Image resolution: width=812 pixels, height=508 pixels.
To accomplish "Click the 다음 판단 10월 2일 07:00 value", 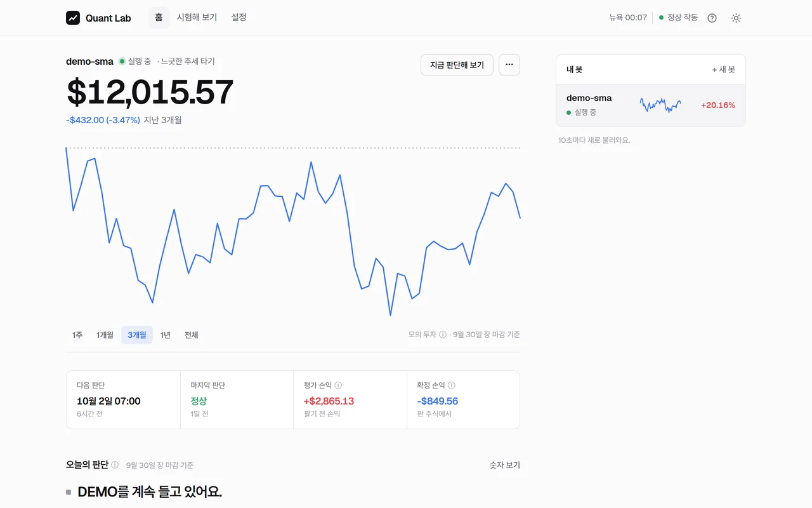I will tap(108, 401).
